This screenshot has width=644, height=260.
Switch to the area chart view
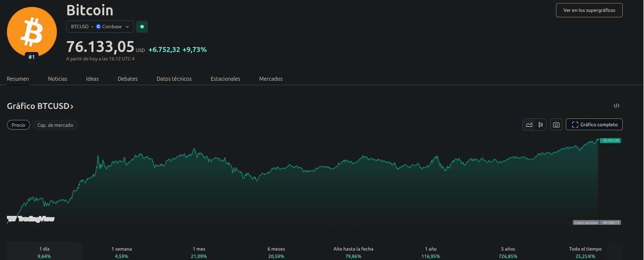click(x=529, y=125)
